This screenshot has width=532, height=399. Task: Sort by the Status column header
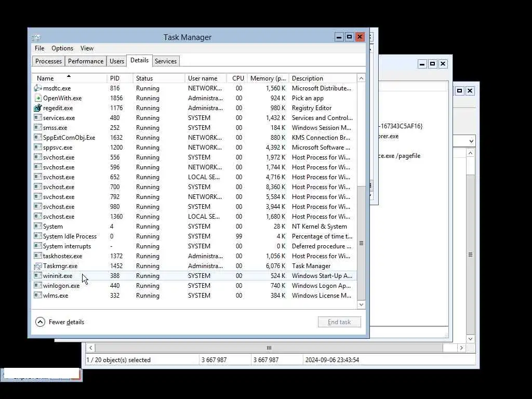point(159,78)
